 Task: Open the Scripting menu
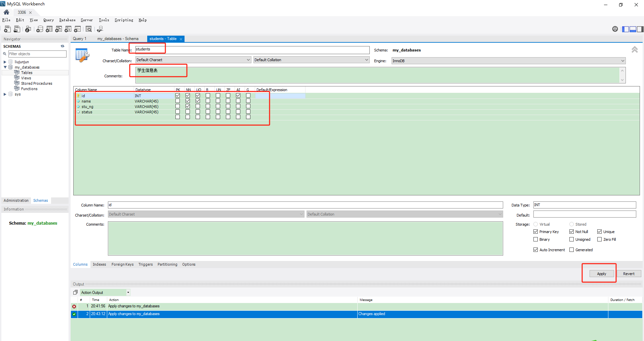click(124, 20)
